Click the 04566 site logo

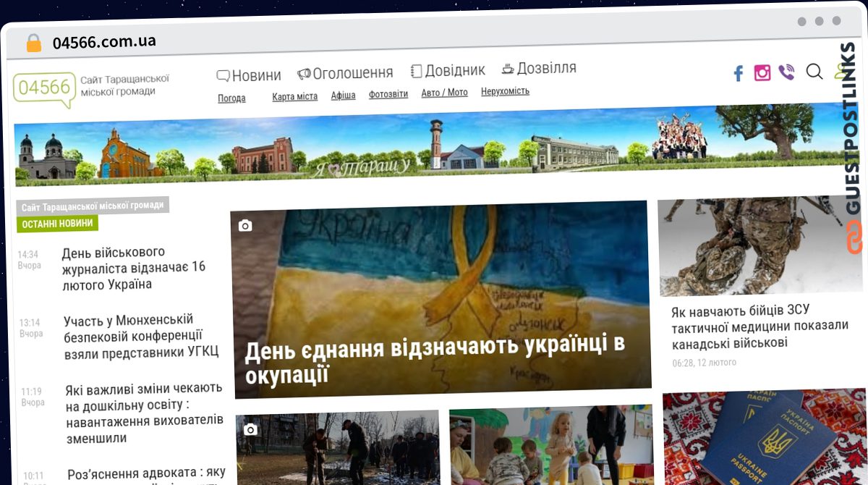tap(44, 89)
